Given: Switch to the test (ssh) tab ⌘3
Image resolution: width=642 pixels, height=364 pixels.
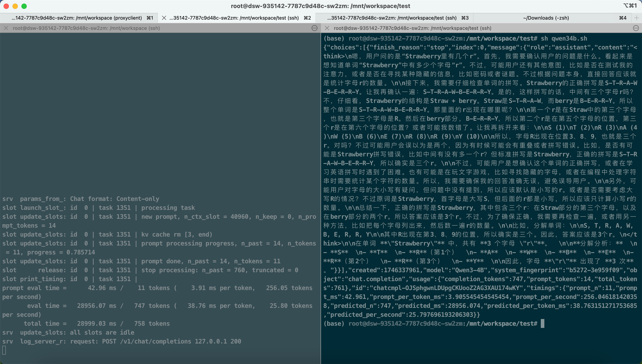Looking at the screenshot, I should point(394,18).
